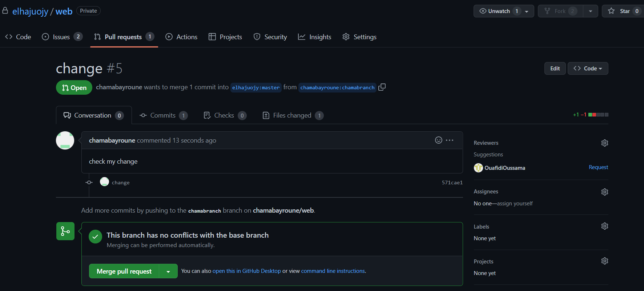Screen dimensions: 644x291
Task: Click the chamabayroune:chamabranch head branch label
Action: [x=337, y=87]
